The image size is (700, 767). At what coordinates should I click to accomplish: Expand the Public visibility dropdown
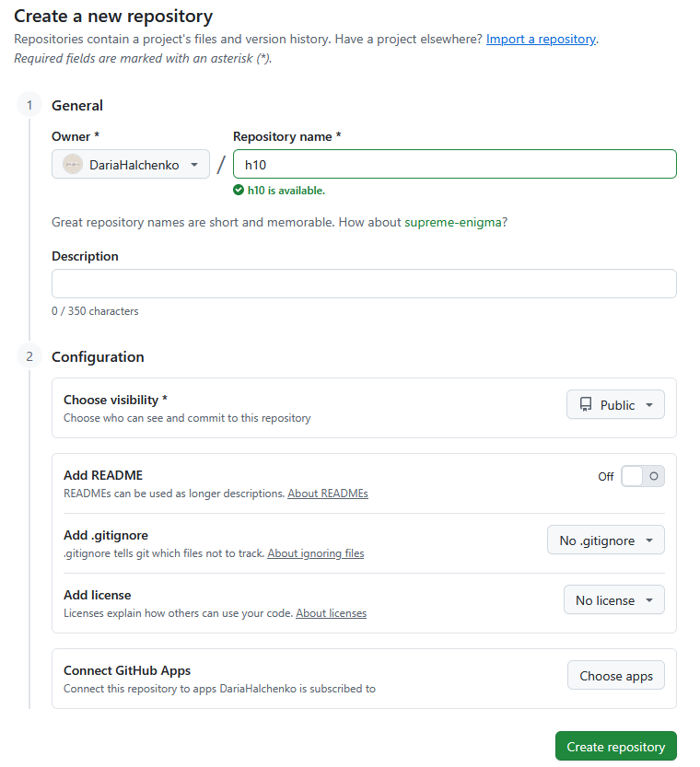(615, 405)
